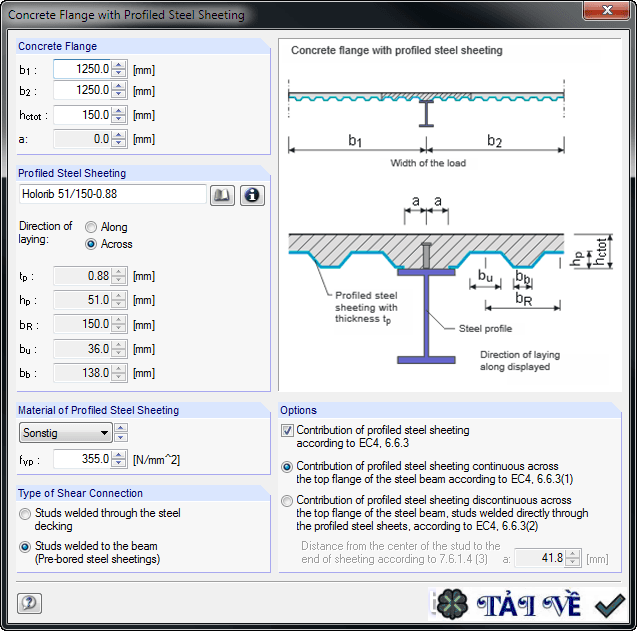Viewport: 637px width, 631px height.
Task: Decrease b2 value with down arrow
Action: coord(118,94)
